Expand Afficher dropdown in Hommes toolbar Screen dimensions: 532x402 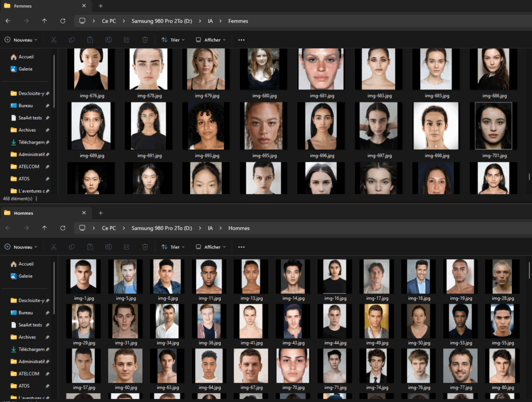211,247
